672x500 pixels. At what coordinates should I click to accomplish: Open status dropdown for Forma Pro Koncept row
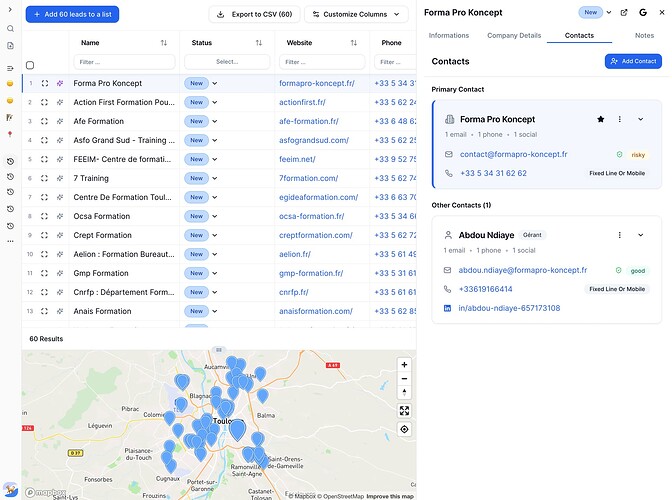(215, 83)
